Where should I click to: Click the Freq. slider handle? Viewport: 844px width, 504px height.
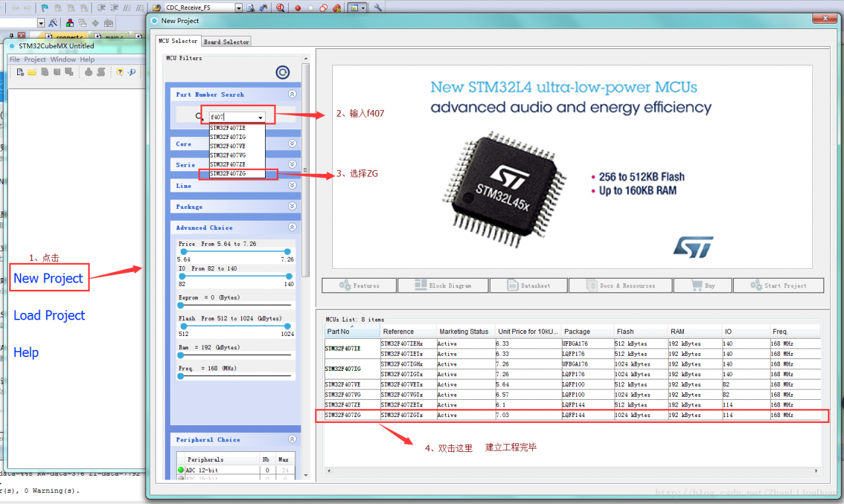click(x=181, y=376)
